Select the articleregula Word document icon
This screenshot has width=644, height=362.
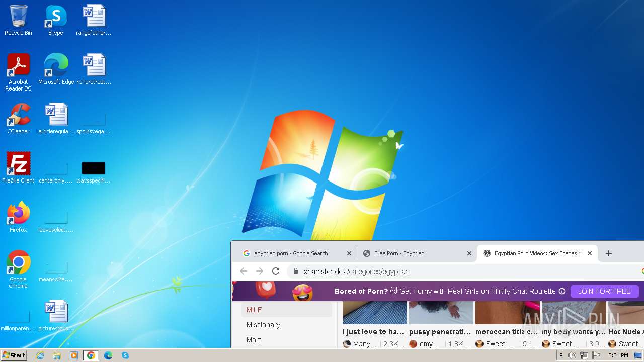point(56,119)
